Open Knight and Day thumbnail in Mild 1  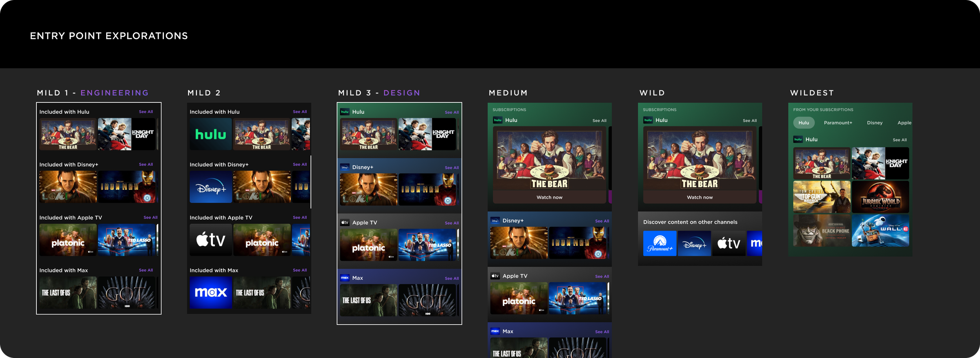click(x=127, y=134)
